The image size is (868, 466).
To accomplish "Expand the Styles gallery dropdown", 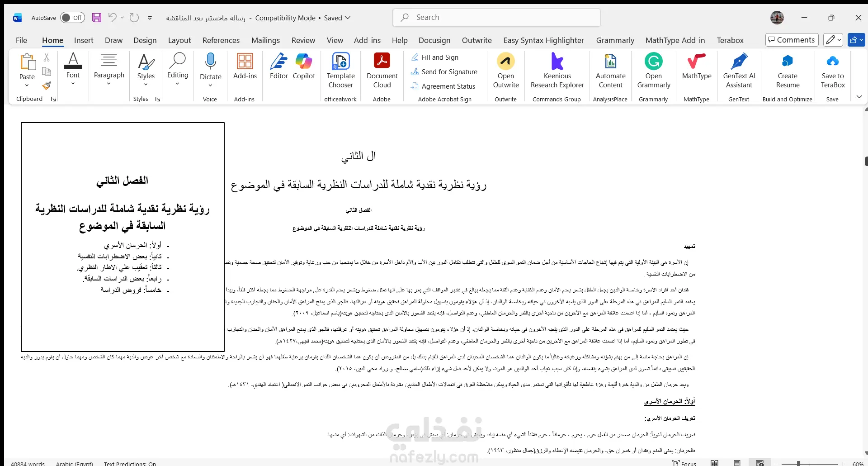I will coord(146,85).
